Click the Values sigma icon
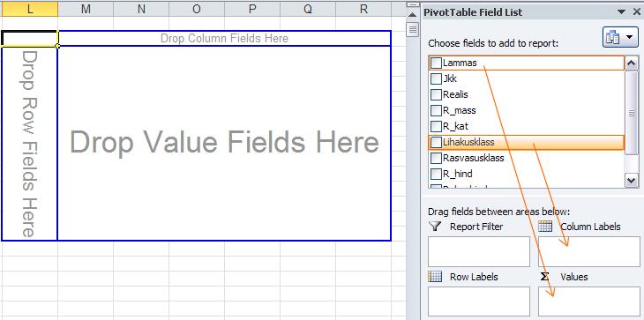 point(545,277)
